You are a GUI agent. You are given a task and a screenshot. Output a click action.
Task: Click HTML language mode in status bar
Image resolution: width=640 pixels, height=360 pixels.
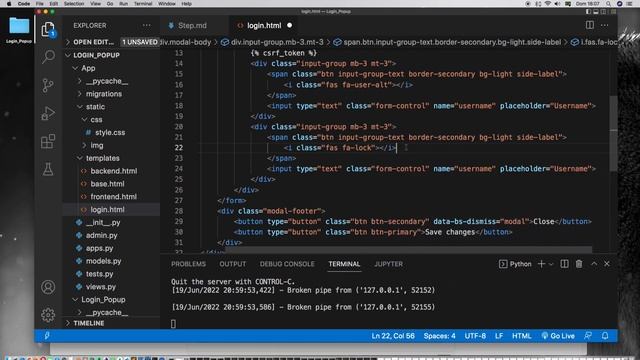click(522, 336)
